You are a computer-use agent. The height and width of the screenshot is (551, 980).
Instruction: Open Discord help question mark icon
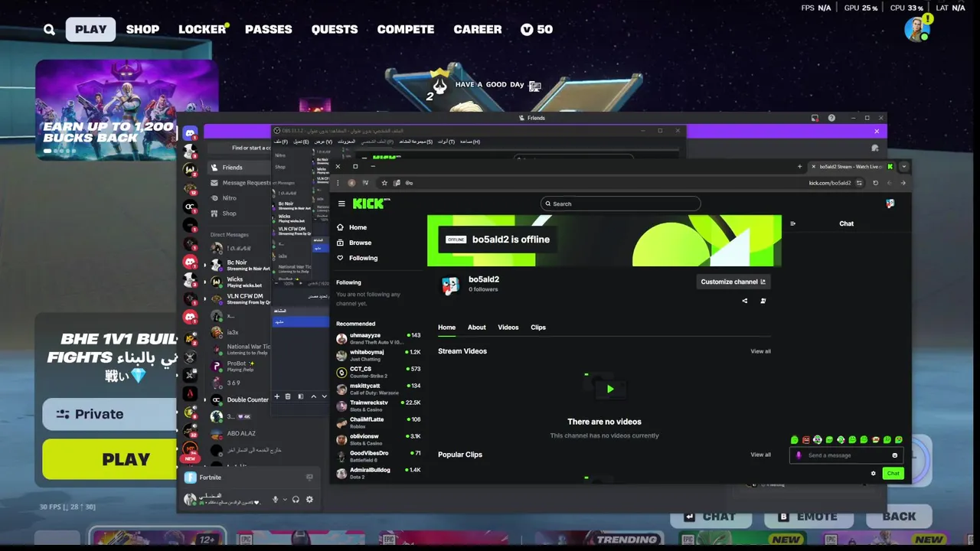(x=831, y=118)
